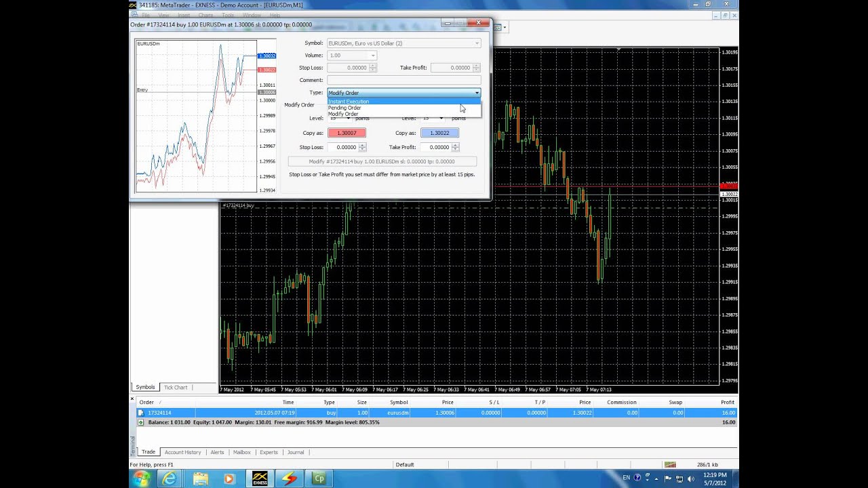Click the balance row icon
The image size is (868, 488).
click(x=141, y=422)
